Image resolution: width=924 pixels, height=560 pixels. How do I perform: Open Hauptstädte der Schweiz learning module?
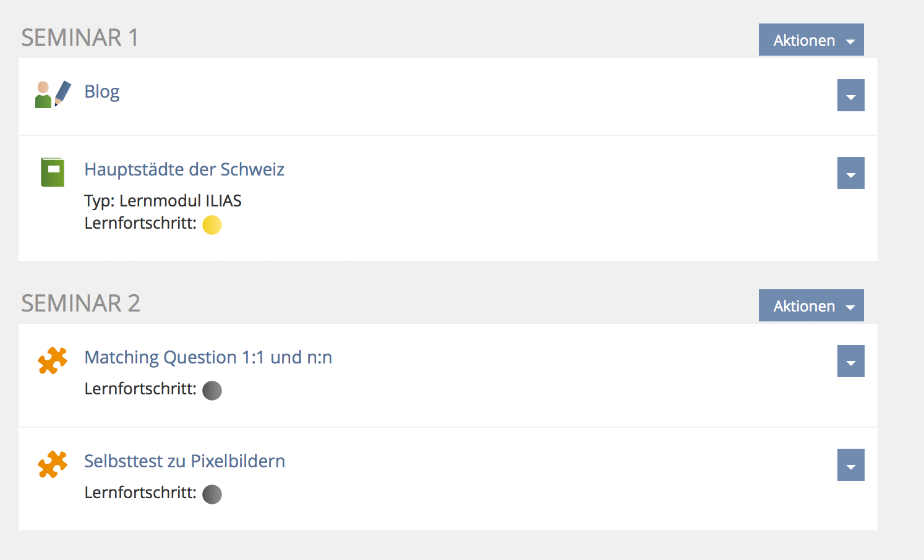tap(184, 169)
